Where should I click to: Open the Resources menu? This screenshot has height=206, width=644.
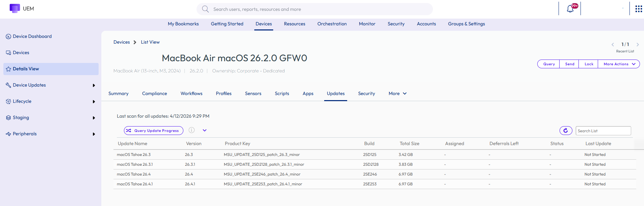[294, 24]
